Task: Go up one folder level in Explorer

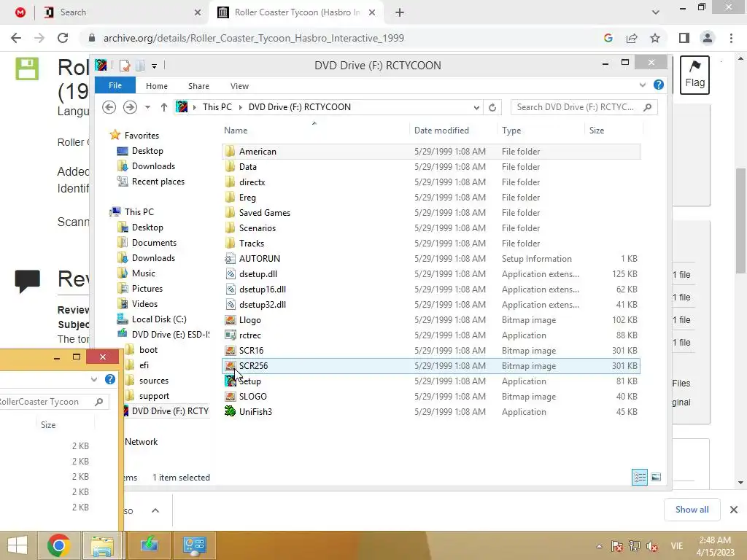Action: click(x=164, y=107)
